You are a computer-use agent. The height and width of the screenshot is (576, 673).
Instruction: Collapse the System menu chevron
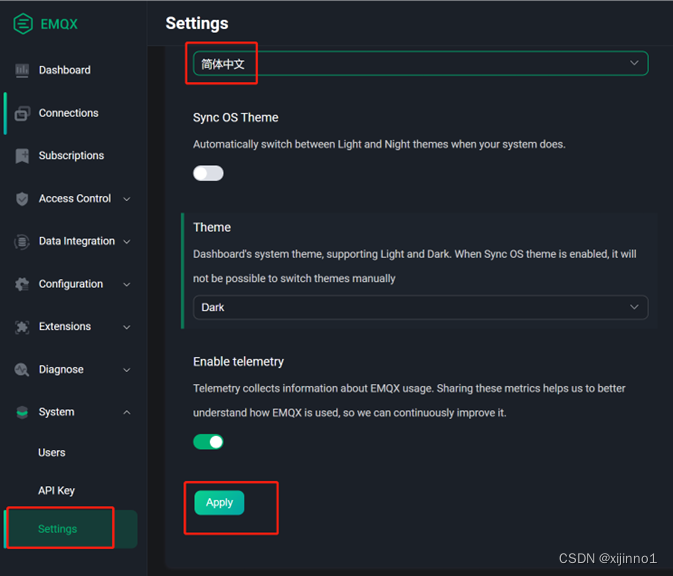click(127, 412)
